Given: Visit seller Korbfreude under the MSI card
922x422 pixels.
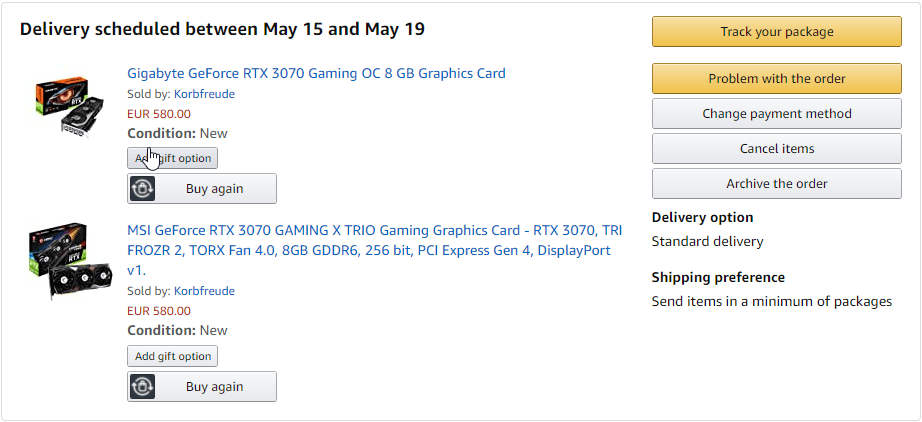Looking at the screenshot, I should [x=204, y=291].
